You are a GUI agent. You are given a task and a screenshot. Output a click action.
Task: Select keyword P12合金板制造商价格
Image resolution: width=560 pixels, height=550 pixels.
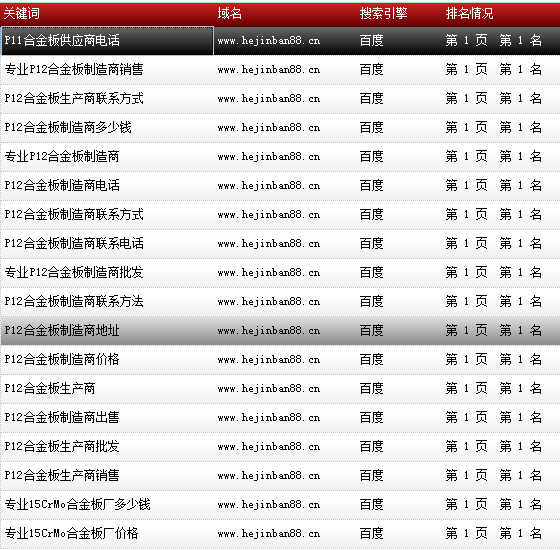(62, 359)
